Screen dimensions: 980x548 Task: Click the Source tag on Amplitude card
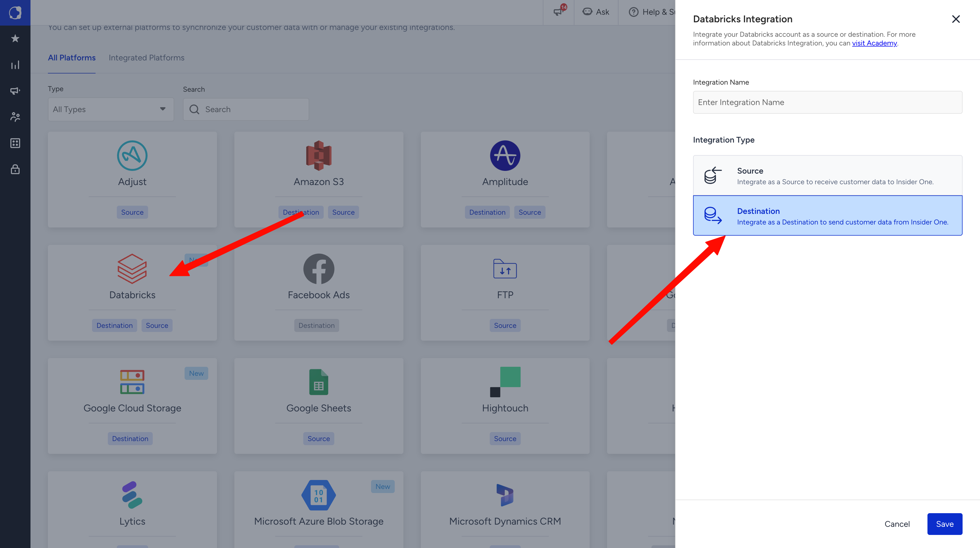(x=530, y=212)
